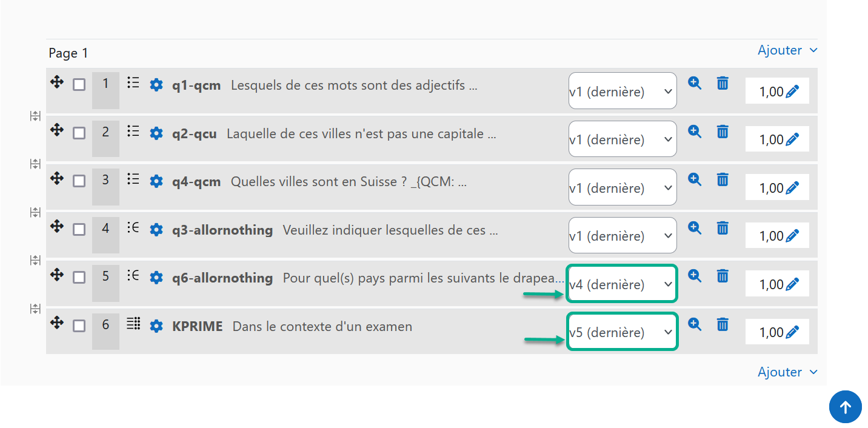Image resolution: width=868 pixels, height=428 pixels.
Task: Toggle page break icon after question 1
Action: click(x=35, y=116)
